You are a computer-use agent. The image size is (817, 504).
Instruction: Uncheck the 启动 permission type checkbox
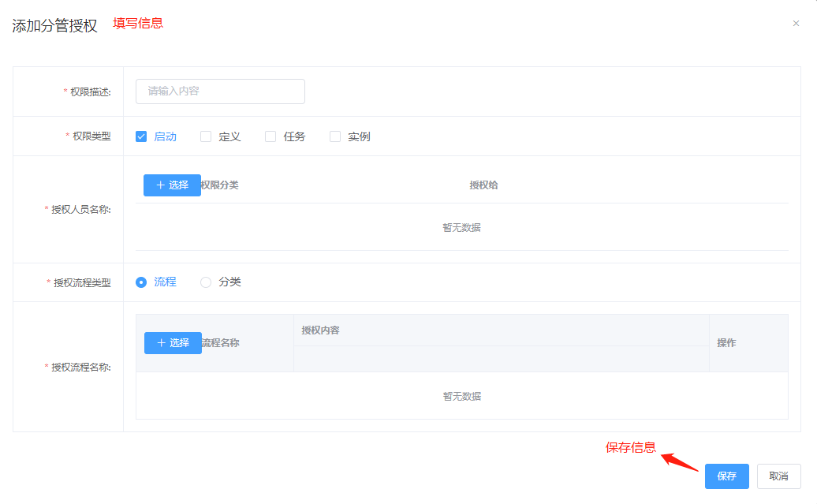click(x=142, y=136)
